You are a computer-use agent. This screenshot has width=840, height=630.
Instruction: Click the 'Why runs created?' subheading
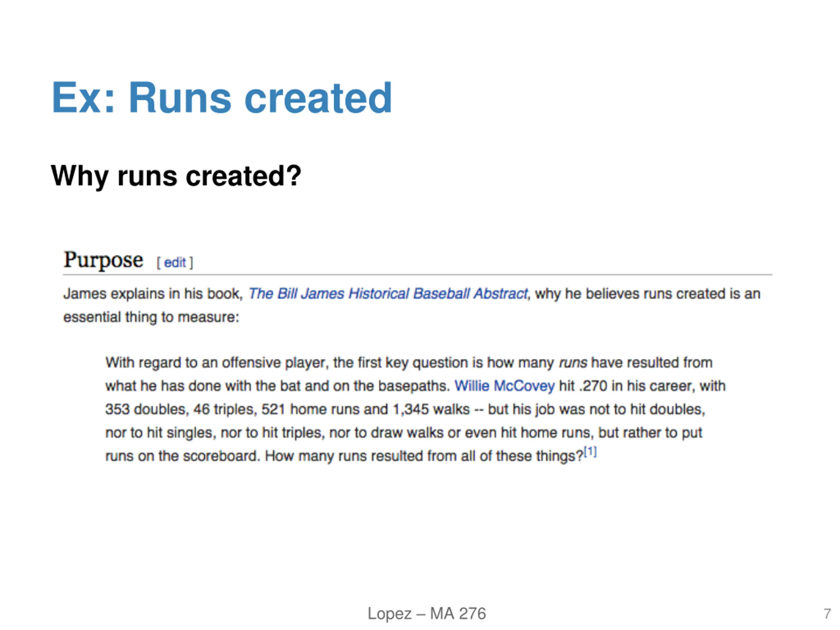click(x=176, y=176)
